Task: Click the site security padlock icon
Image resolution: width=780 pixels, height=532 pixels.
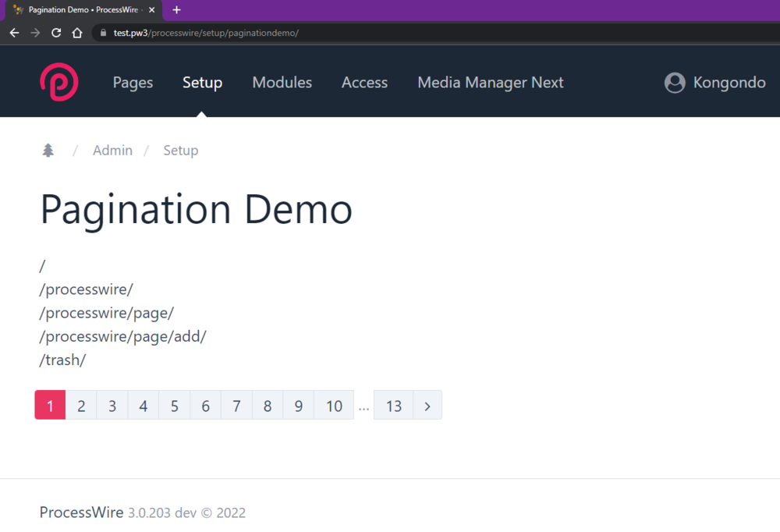Action: point(102,33)
